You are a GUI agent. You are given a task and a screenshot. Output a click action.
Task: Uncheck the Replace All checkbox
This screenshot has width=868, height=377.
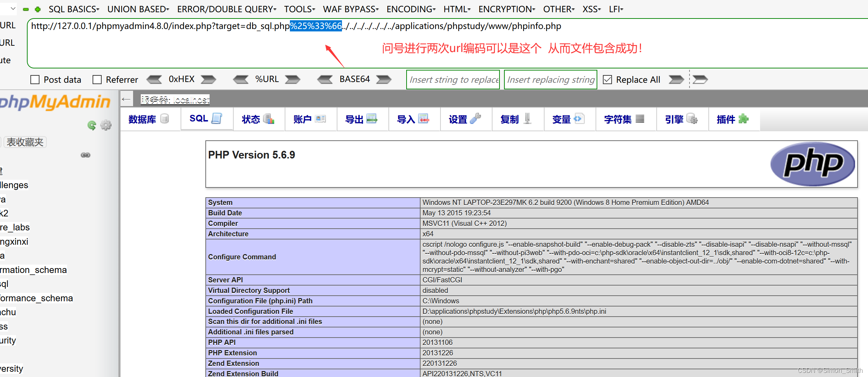(x=607, y=79)
